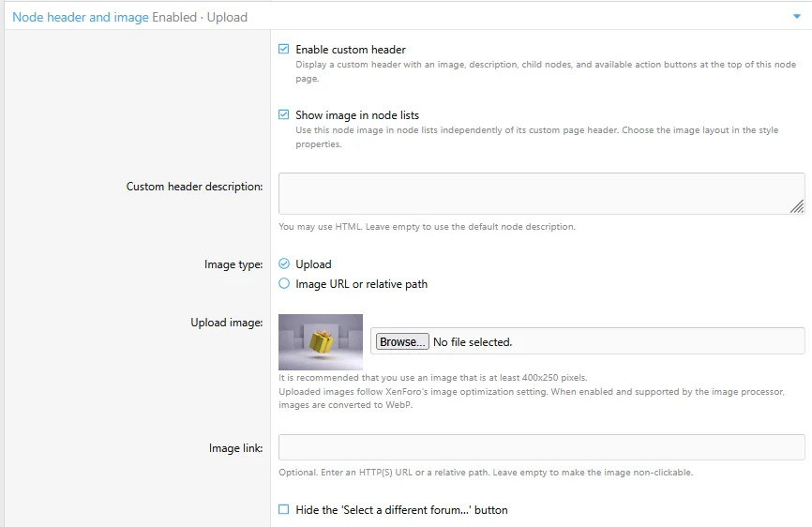Choose Image URL or relative path radio

tap(284, 284)
